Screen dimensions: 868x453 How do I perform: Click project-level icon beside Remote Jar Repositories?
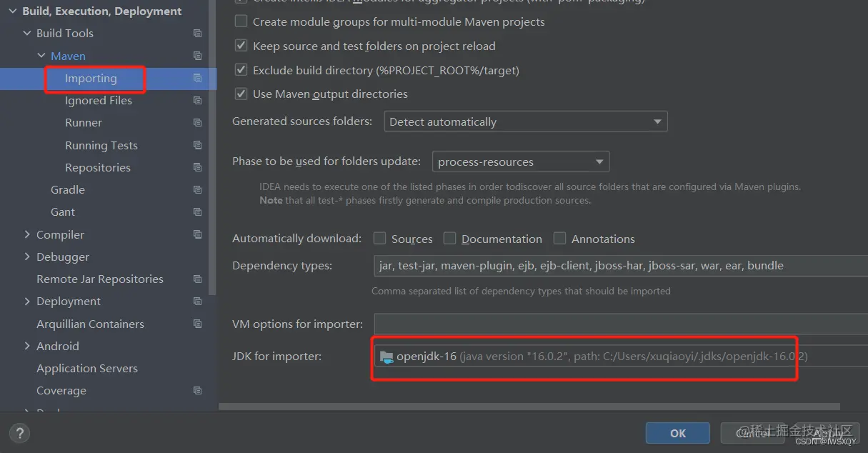tap(198, 279)
